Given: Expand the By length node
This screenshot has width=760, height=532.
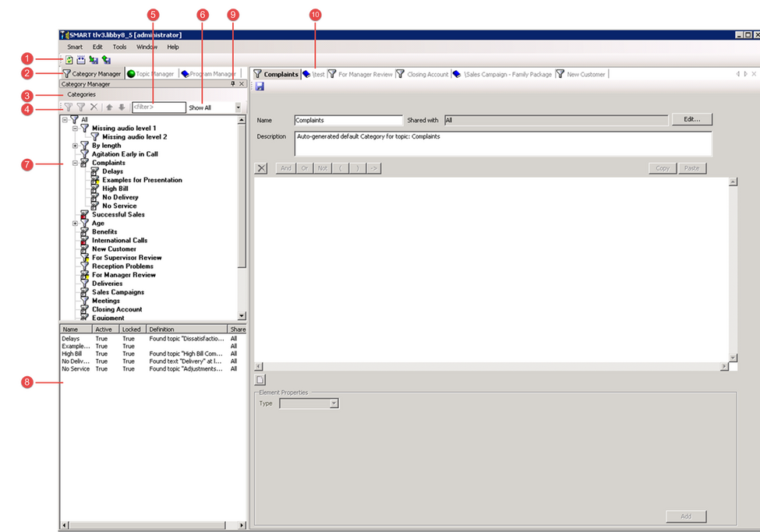Looking at the screenshot, I should [75, 146].
